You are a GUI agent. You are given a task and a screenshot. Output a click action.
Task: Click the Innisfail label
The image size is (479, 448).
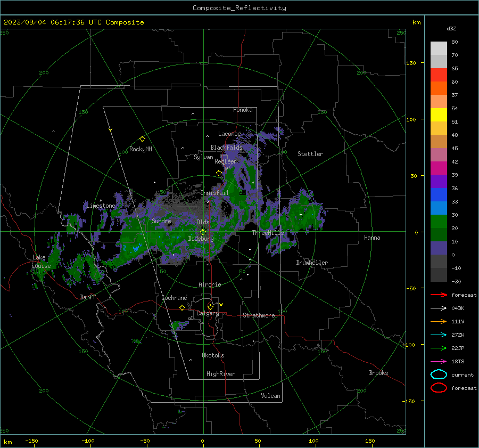click(214, 193)
